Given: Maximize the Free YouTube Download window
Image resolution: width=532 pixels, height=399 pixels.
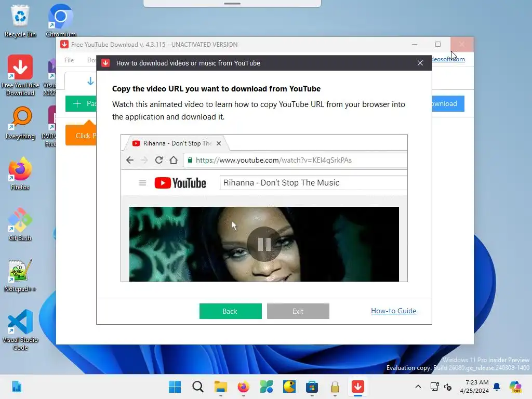Looking at the screenshot, I should click(x=438, y=45).
